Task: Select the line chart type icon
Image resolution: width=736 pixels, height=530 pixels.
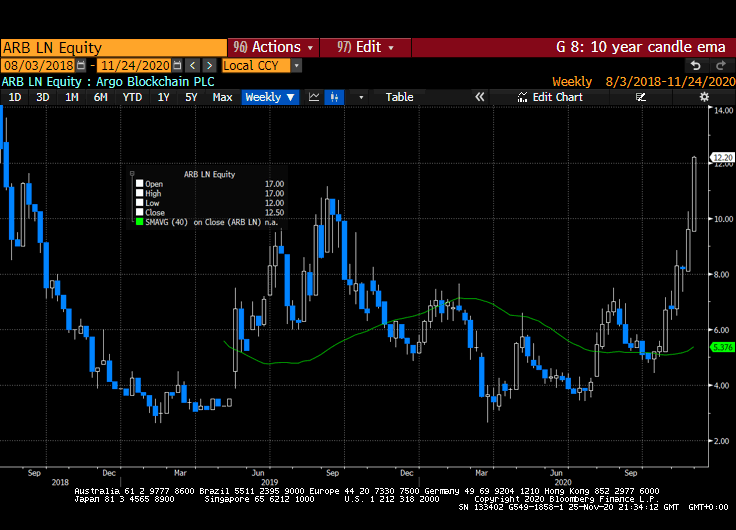Action: click(x=314, y=97)
